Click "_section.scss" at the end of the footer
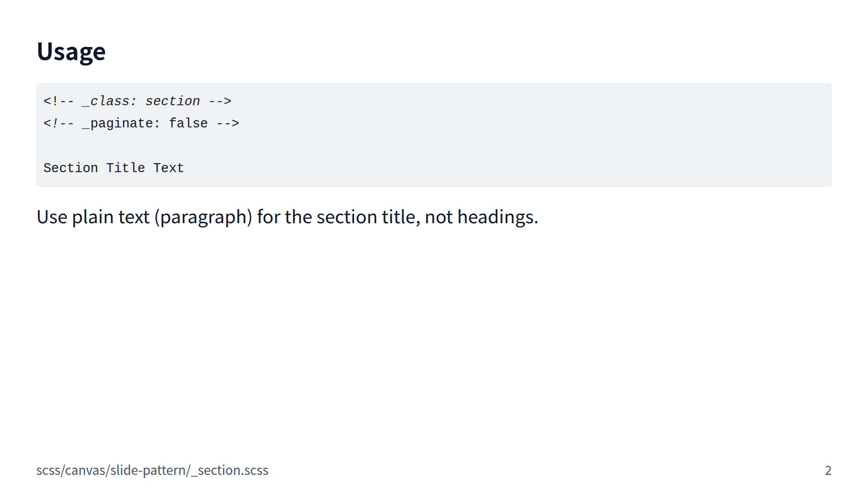 point(230,470)
